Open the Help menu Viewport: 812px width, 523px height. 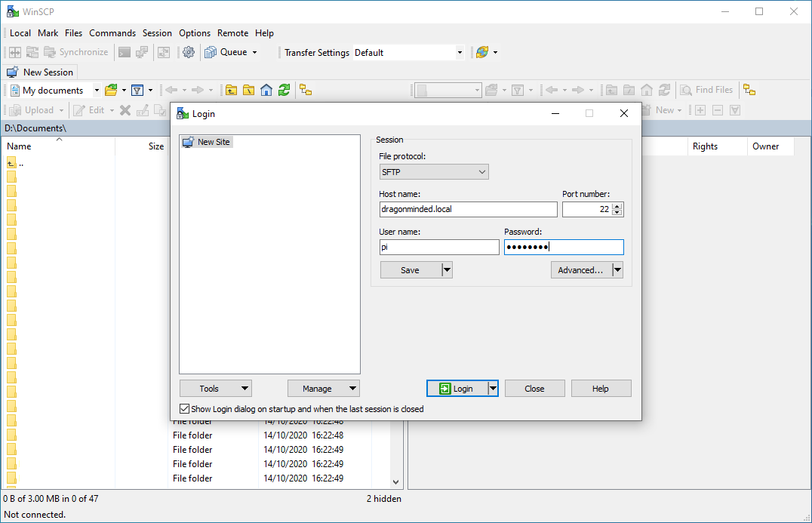[x=264, y=33]
